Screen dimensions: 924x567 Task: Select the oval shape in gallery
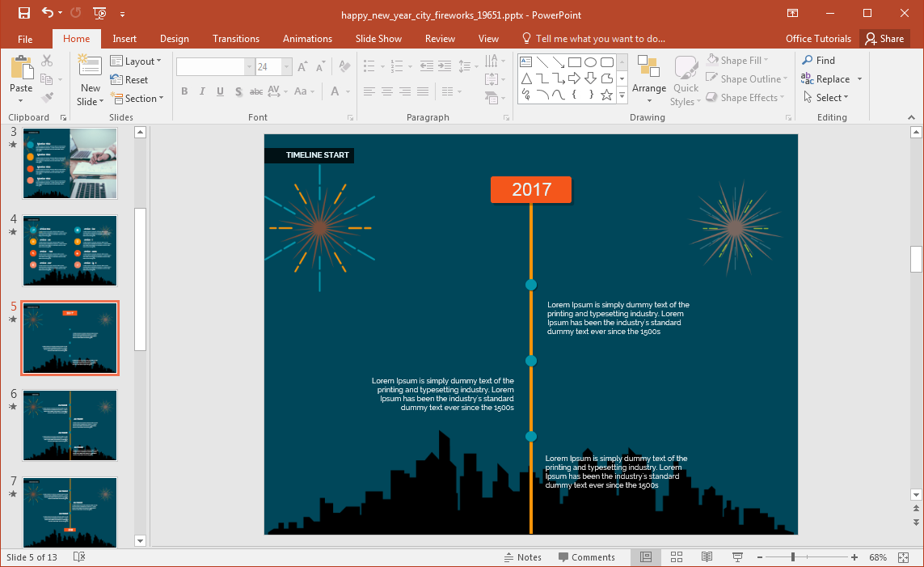(590, 62)
